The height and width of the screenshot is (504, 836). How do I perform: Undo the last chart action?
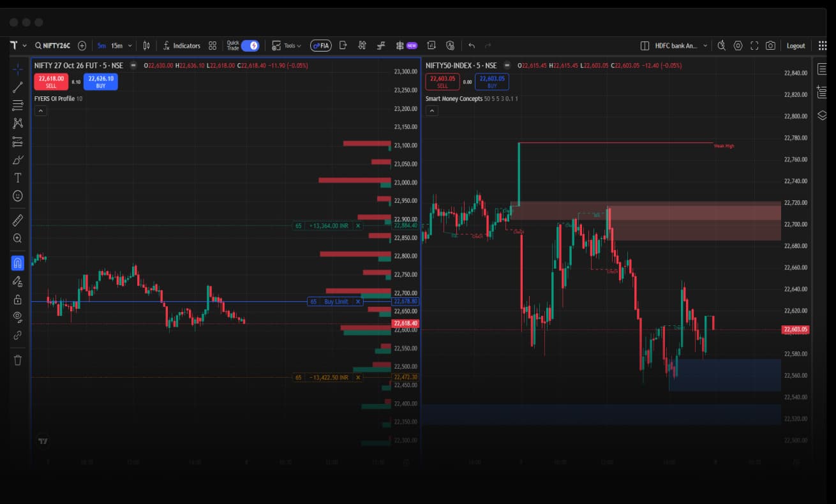[x=472, y=45]
